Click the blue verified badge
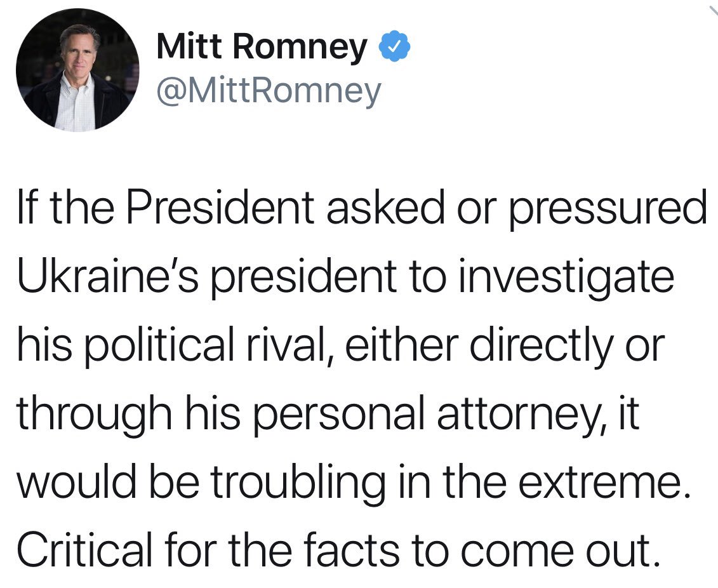The width and height of the screenshot is (718, 588). tap(394, 45)
